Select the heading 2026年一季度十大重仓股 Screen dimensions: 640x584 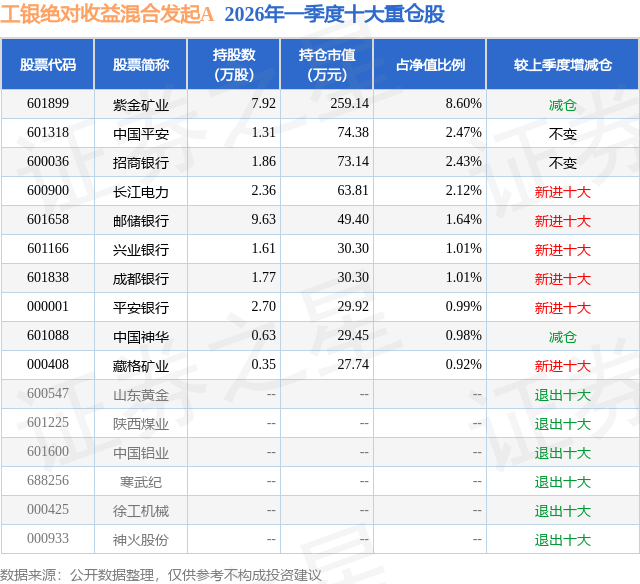pyautogui.click(x=334, y=14)
